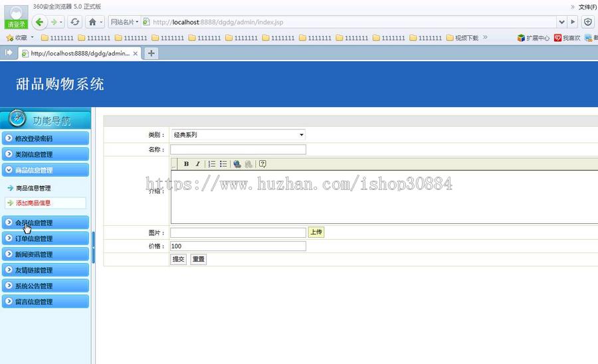This screenshot has height=364, width=598.
Task: Click the 我喜欢 heart bookmark
Action: click(567, 38)
